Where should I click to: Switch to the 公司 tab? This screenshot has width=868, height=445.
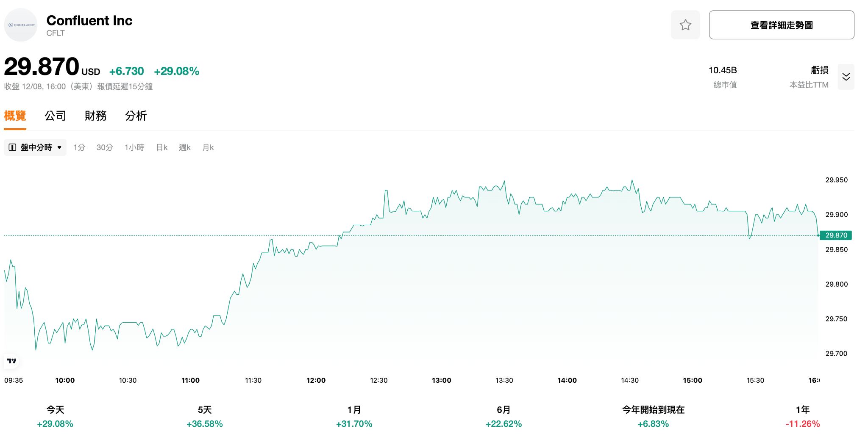click(56, 116)
